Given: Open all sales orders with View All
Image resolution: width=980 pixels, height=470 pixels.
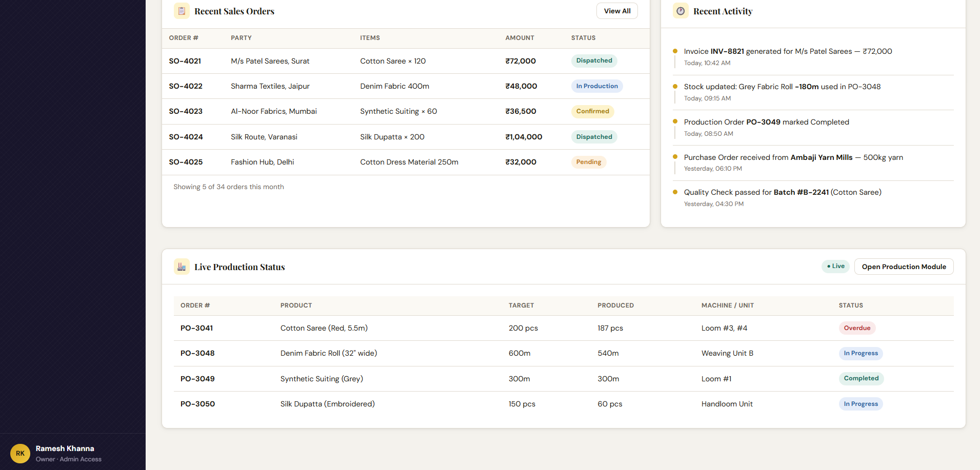Looking at the screenshot, I should (617, 11).
